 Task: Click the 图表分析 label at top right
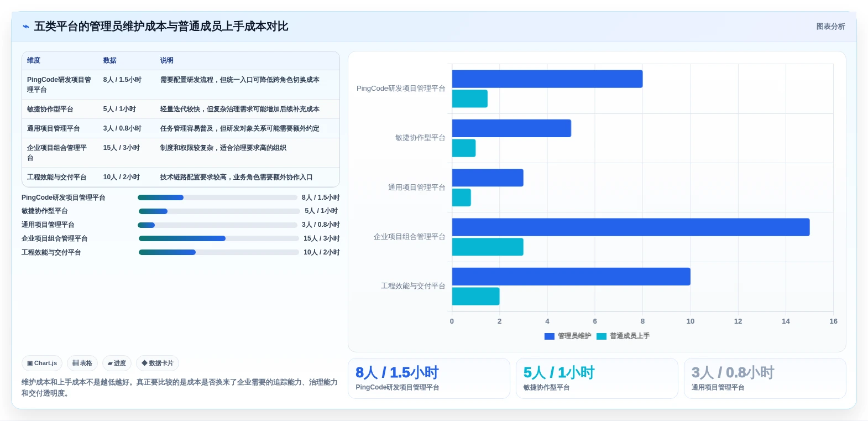pos(830,27)
